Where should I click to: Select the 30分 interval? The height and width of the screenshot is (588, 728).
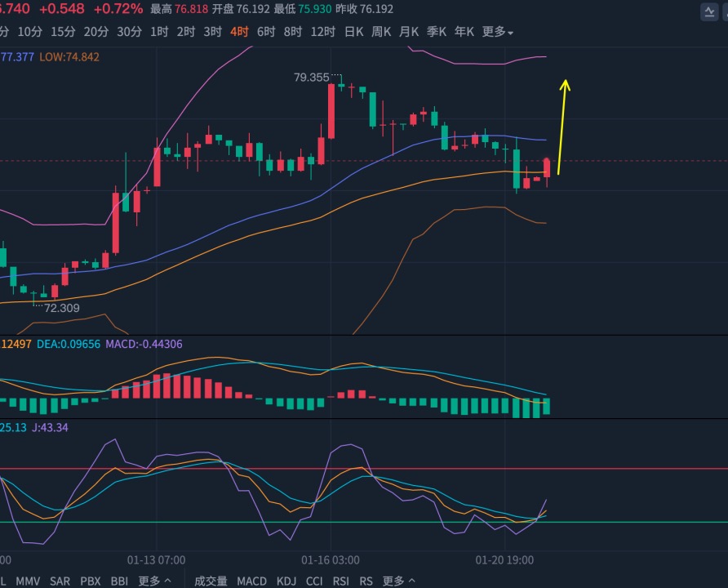tap(129, 32)
